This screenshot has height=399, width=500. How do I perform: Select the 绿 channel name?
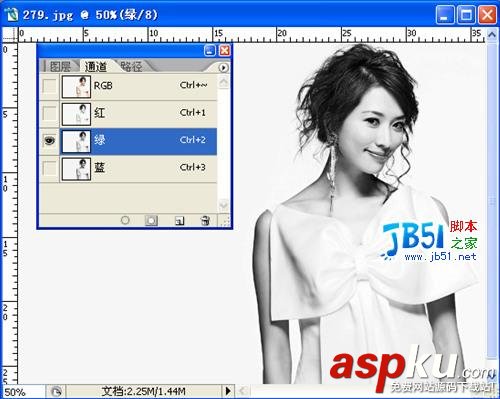coord(100,140)
